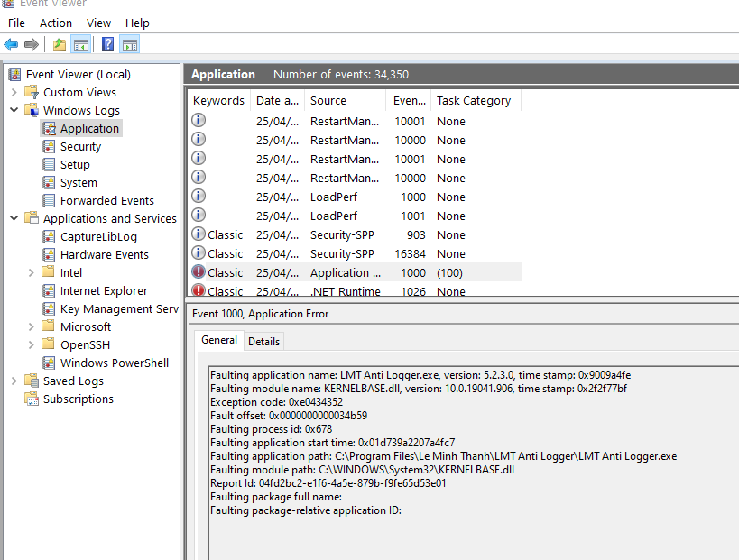Click the Hardware Events log icon
The image size is (739, 560).
point(49,254)
